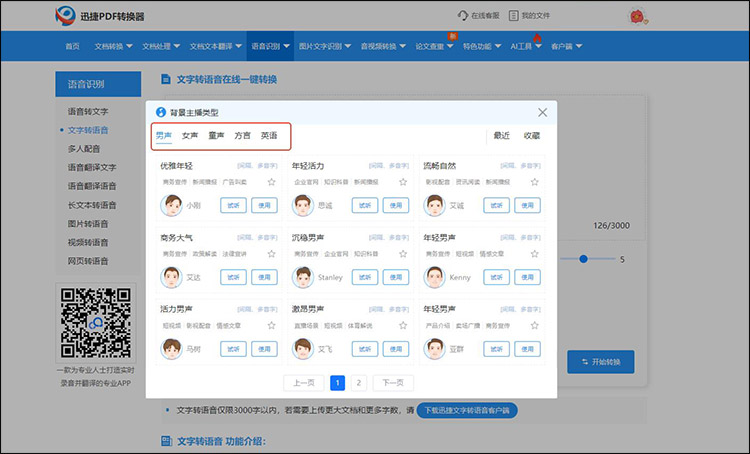This screenshot has width=750, height=454.
Task: Open 多人配音 in the sidebar
Action: (x=84, y=149)
